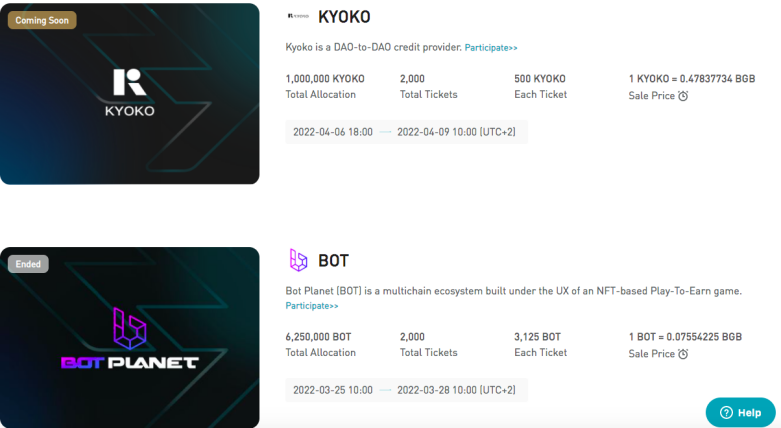Open the Bot Planet banner thumbnail
Viewport: 781px width, 428px height.
point(130,337)
